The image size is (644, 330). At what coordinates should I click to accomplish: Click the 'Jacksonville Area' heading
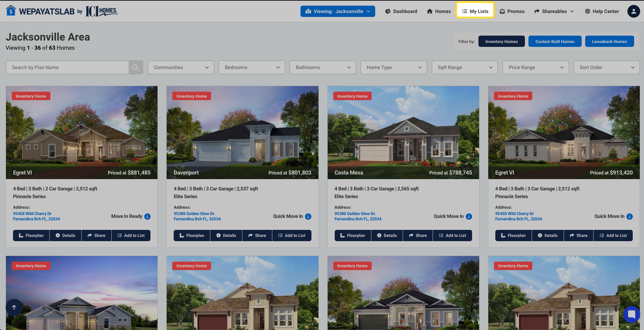(48, 37)
